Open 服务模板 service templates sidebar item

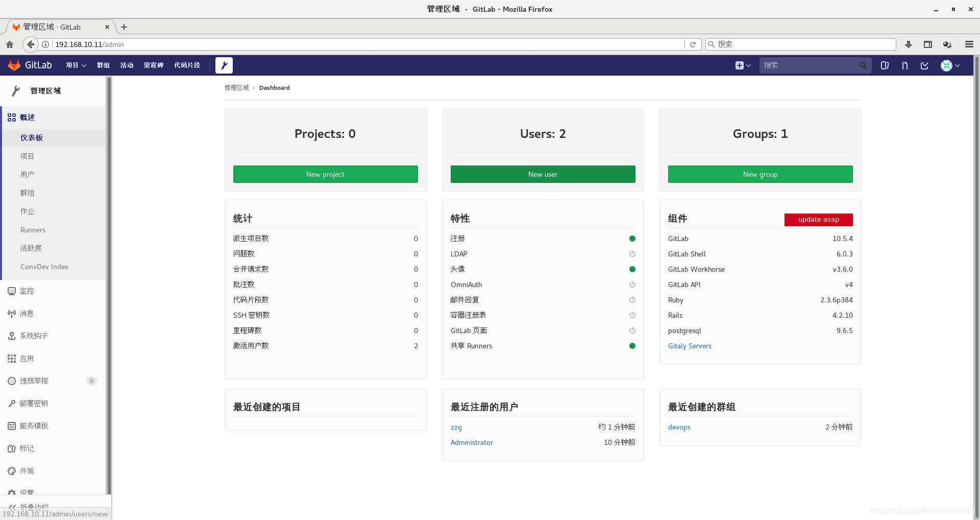(53, 426)
